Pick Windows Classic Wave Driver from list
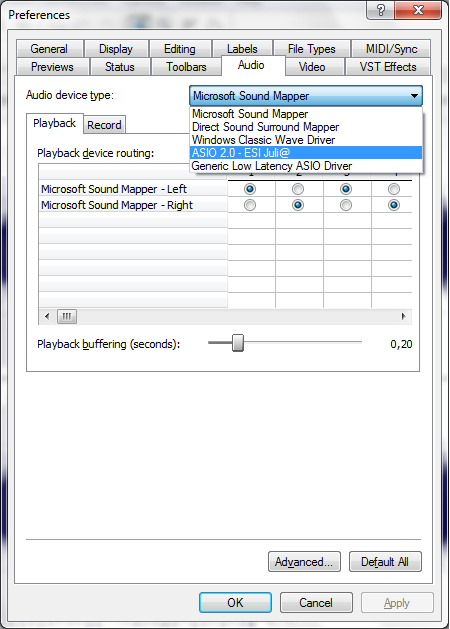 (x=306, y=140)
